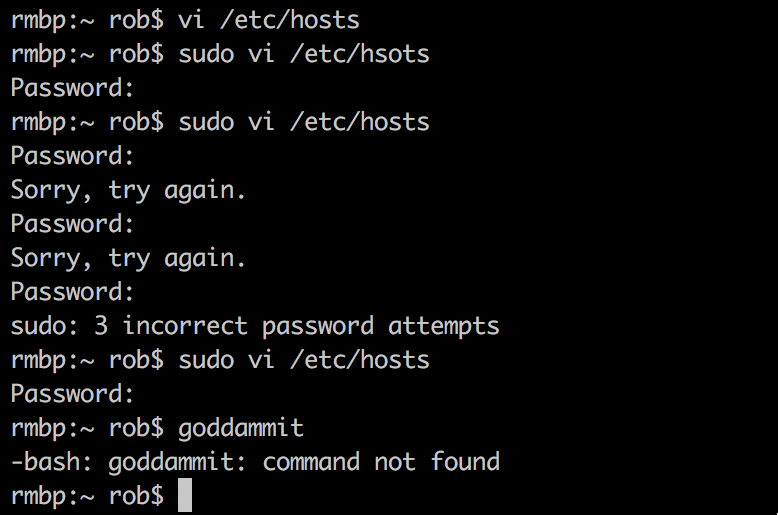Click 'goddammit:' inside the bash error line
The width and height of the screenshot is (778, 515).
pyautogui.click(x=177, y=463)
